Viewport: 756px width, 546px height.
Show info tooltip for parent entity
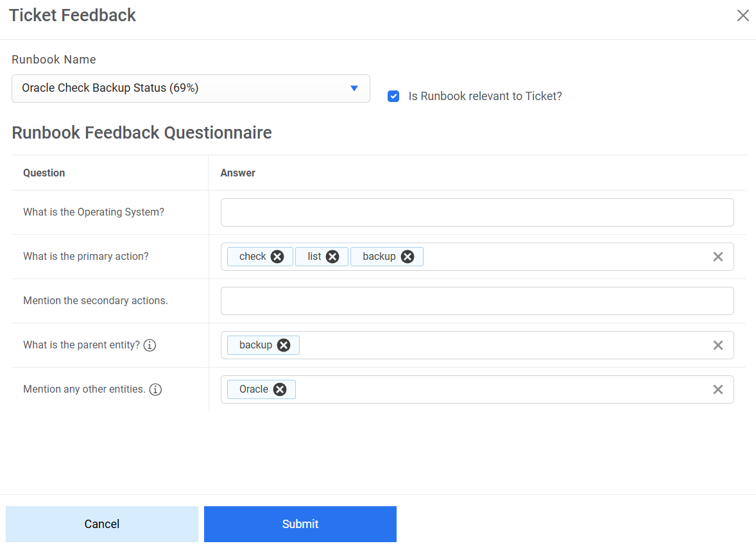click(x=150, y=345)
